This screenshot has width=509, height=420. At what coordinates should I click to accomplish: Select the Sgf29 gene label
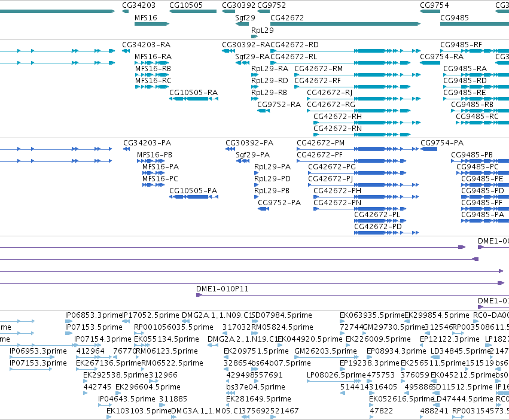pyautogui.click(x=245, y=18)
